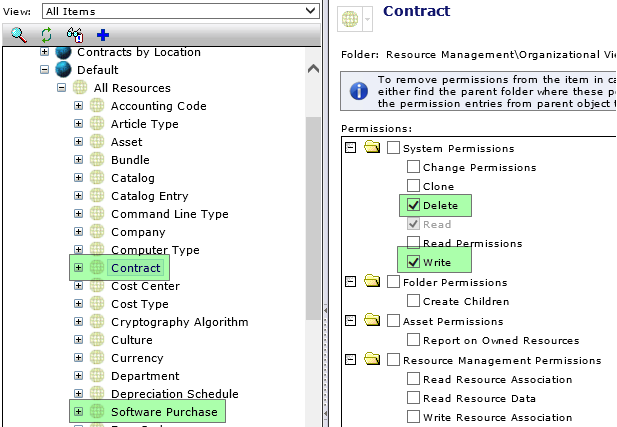Click the Article Type icon
The height and width of the screenshot is (427, 617).
click(x=97, y=124)
